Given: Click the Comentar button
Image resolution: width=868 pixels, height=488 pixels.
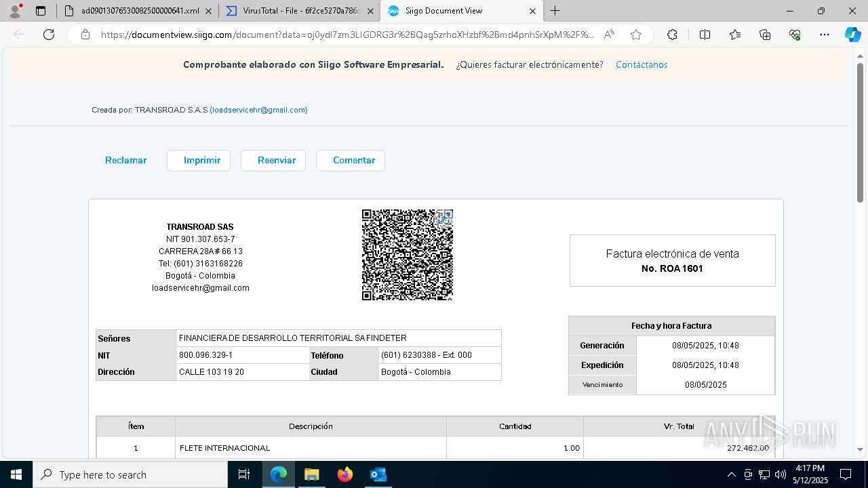Looking at the screenshot, I should coord(351,161).
